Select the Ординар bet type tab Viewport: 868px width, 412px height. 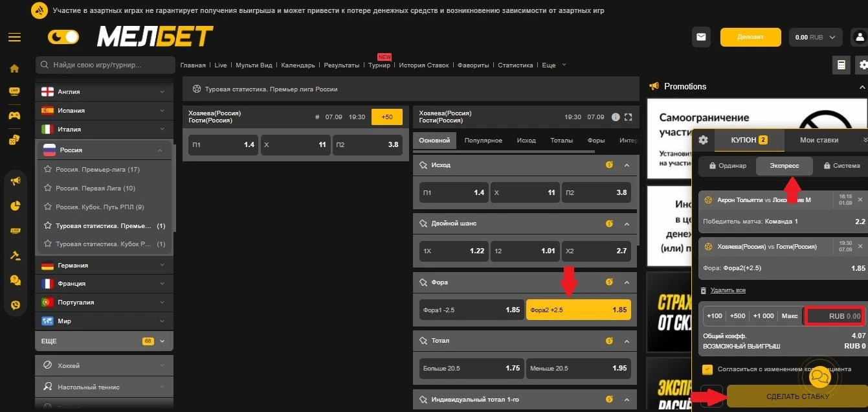[728, 166]
